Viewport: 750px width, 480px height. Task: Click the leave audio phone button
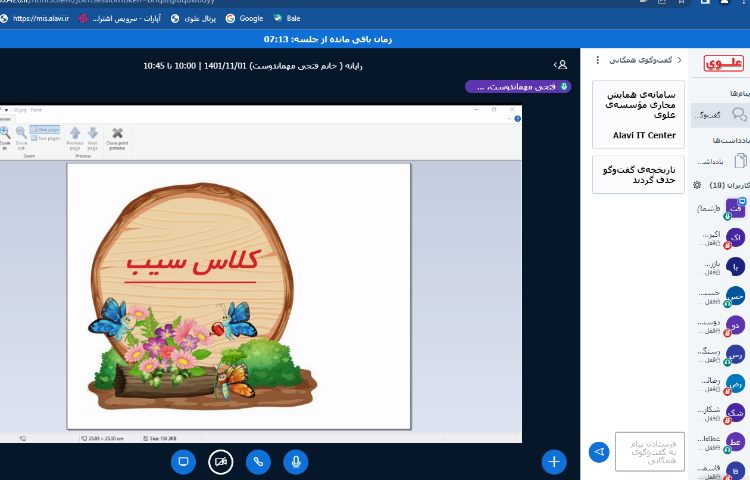(x=258, y=462)
